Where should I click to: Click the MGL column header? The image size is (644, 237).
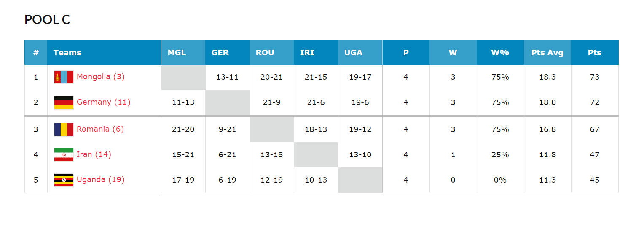pos(177,53)
